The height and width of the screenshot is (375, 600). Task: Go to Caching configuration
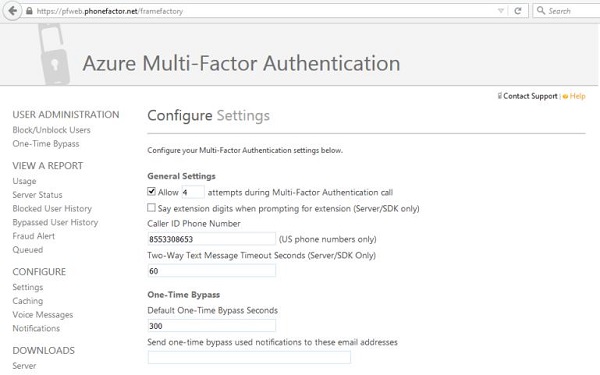coord(28,301)
